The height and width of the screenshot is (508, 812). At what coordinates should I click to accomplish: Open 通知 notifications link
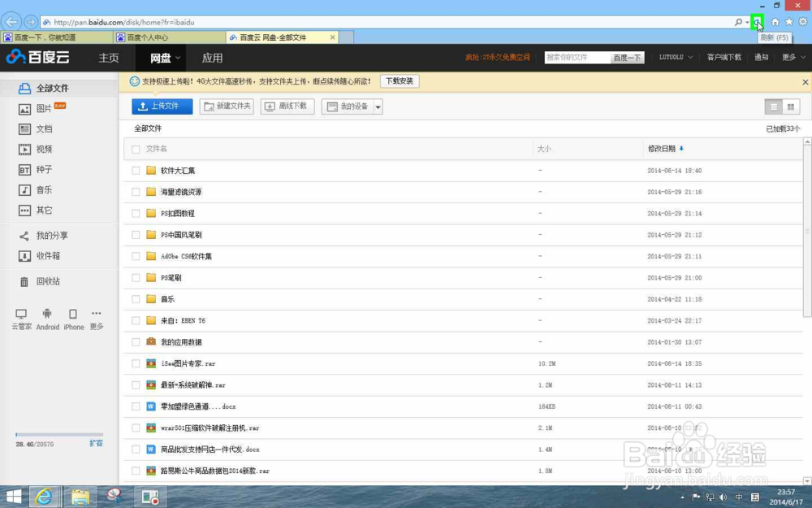[762, 57]
